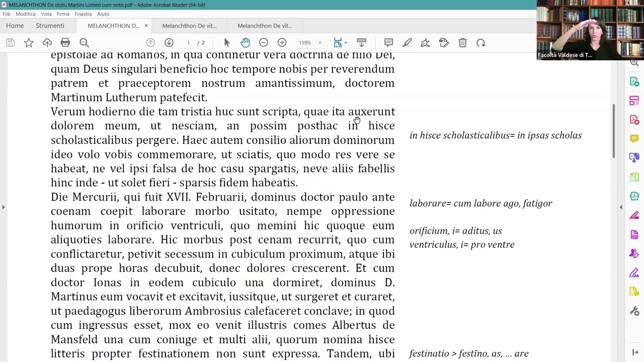Click the vertical document scrollbar thumb
Viewport: 644px width, 362px height.
[x=613, y=131]
